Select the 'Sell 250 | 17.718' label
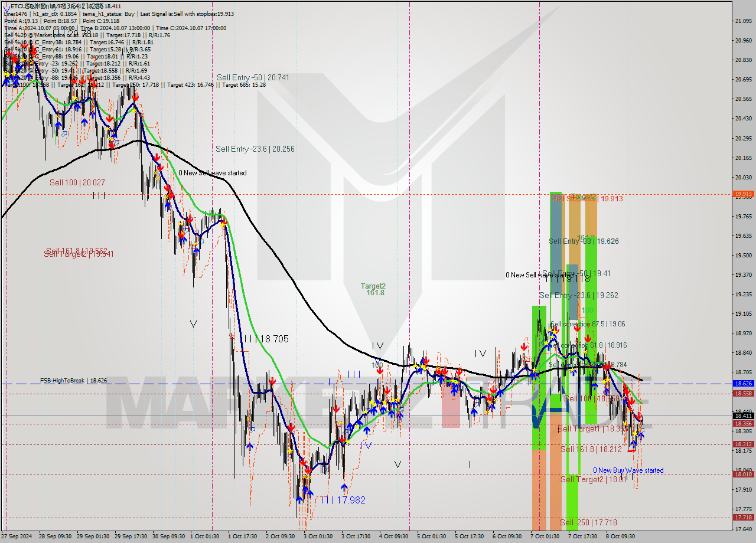 coord(588,522)
